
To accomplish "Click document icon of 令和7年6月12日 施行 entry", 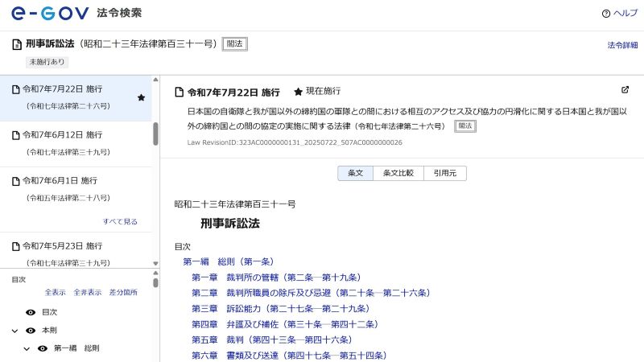I will (15, 134).
